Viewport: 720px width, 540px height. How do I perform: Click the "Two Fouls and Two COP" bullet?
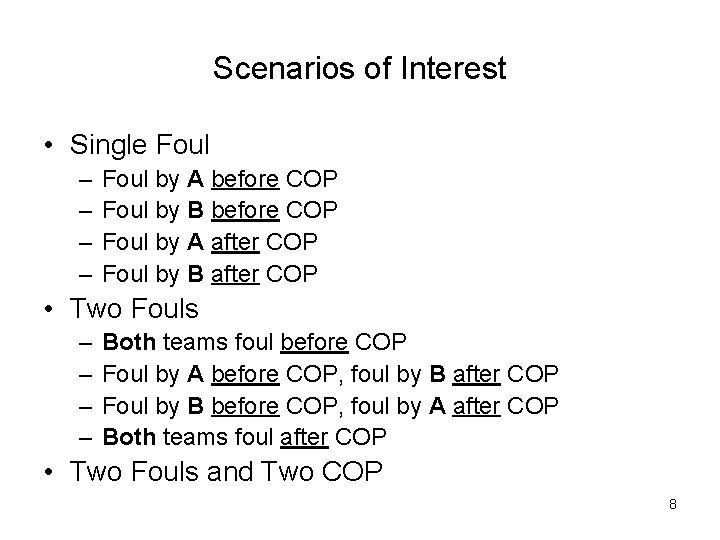tap(226, 472)
